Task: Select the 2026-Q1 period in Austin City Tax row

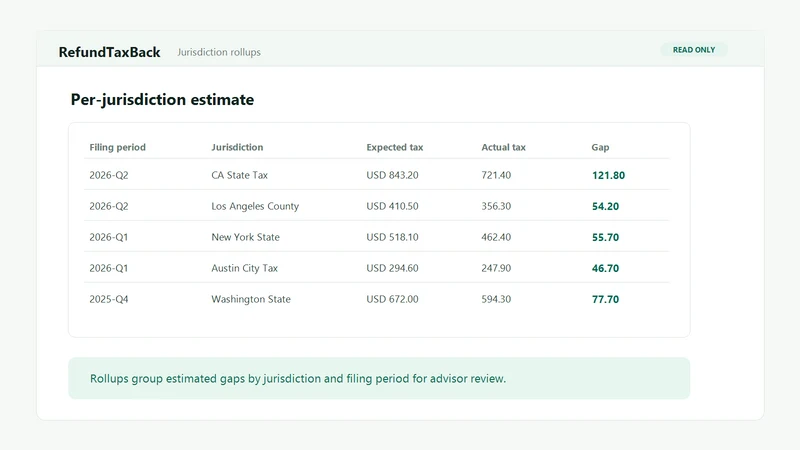Action: tap(109, 268)
